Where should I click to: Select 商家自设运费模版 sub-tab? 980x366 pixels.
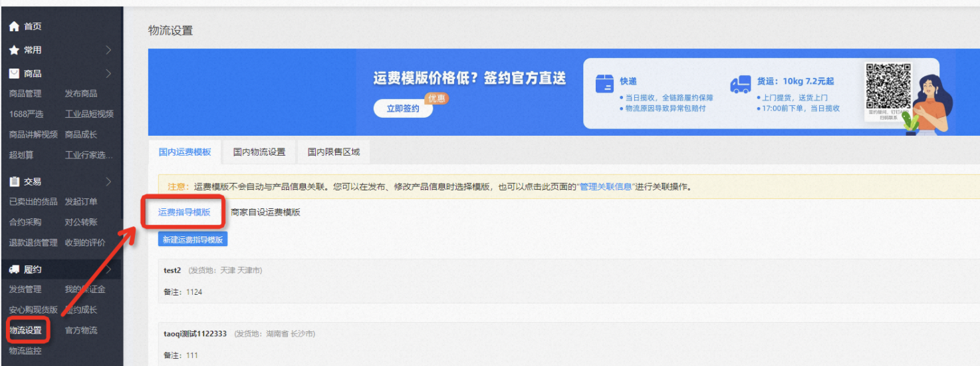265,212
